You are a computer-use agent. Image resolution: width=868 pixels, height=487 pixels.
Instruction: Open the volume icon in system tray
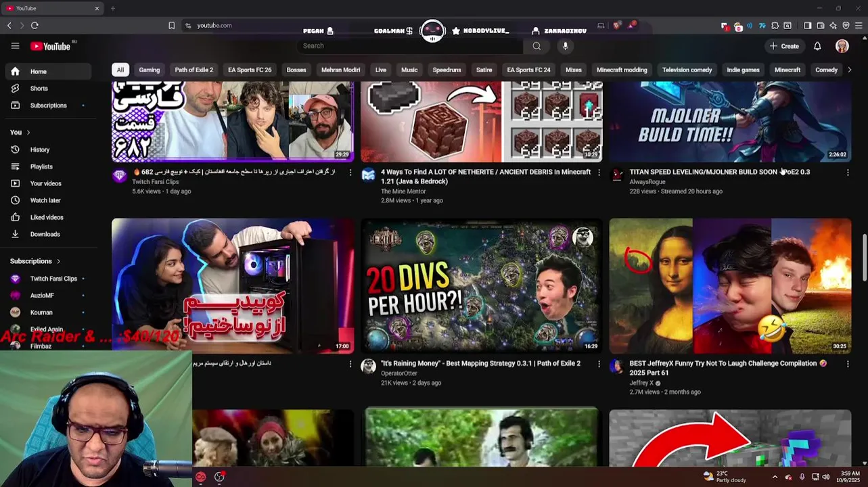tap(825, 477)
